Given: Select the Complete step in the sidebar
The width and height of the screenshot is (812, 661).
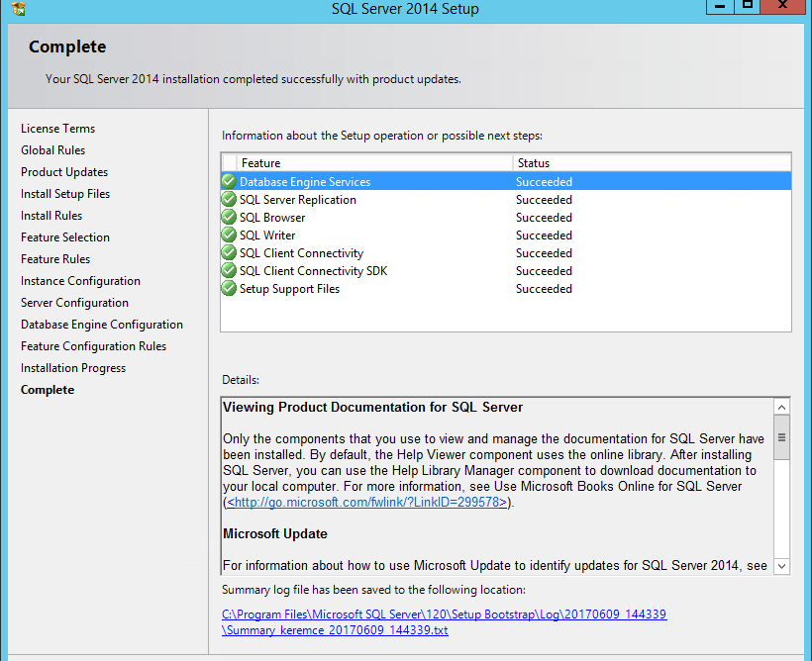Looking at the screenshot, I should (47, 389).
